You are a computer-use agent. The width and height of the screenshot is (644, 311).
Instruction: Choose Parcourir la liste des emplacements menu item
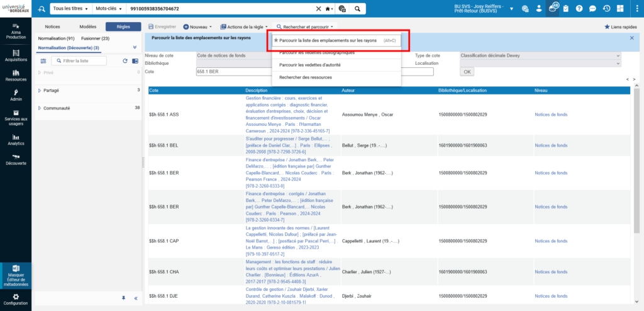click(336, 41)
